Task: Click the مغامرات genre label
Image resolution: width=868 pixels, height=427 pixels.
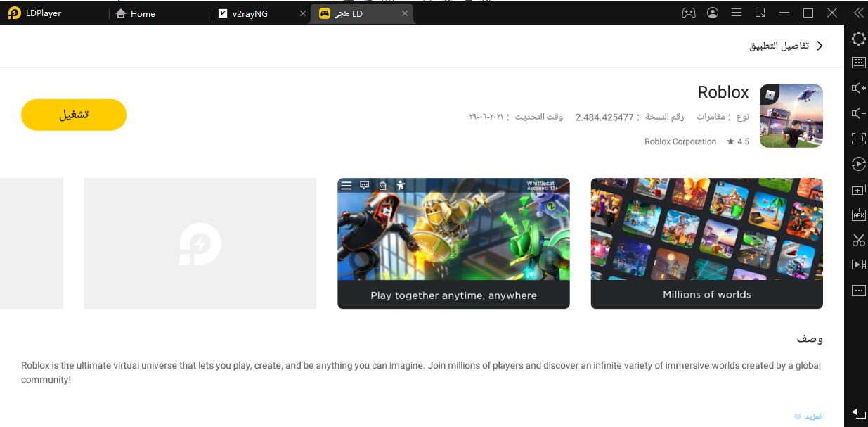Action: [x=711, y=117]
